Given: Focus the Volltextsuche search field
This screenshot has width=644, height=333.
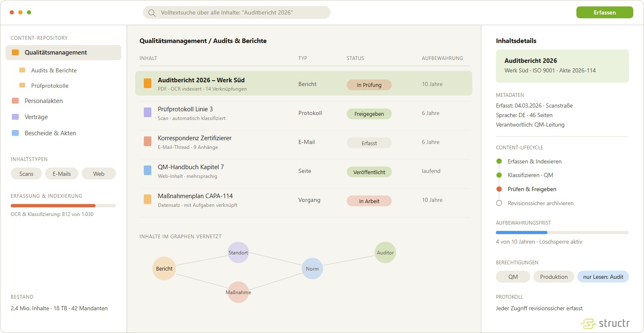Looking at the screenshot, I should [x=236, y=12].
